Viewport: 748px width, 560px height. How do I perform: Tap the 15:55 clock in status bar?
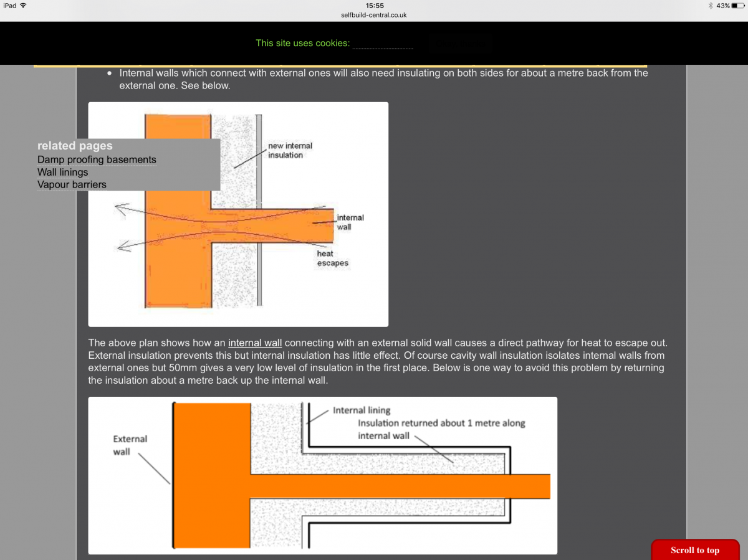coord(374,5)
